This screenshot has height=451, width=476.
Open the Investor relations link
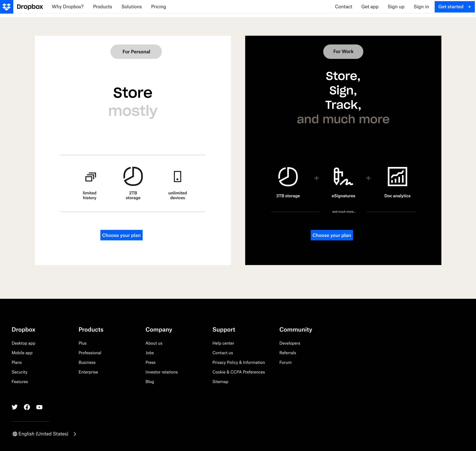tap(162, 372)
